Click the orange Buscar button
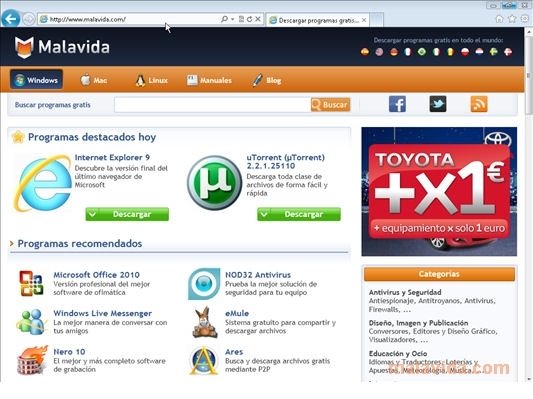This screenshot has height=399, width=533. tap(330, 105)
